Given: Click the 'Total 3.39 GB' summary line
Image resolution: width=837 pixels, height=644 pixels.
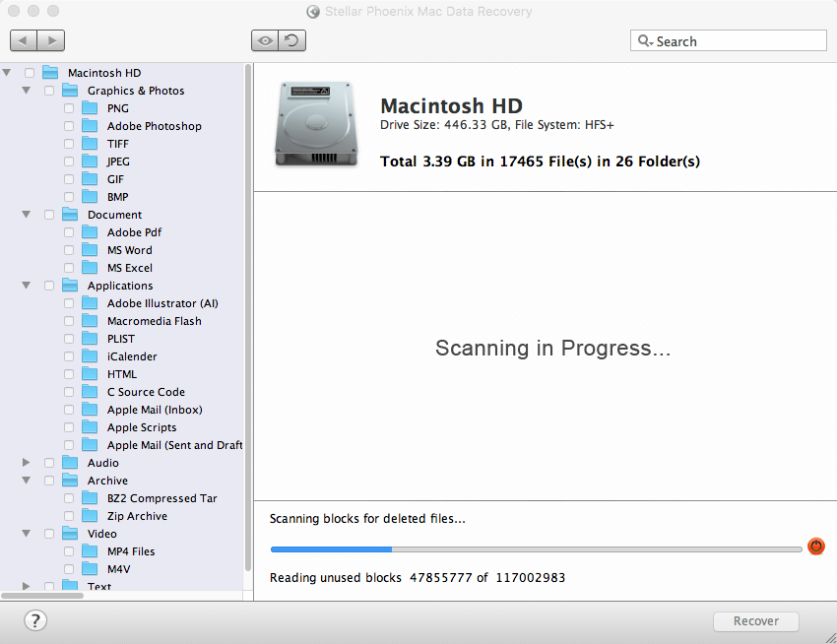Looking at the screenshot, I should tap(540, 161).
